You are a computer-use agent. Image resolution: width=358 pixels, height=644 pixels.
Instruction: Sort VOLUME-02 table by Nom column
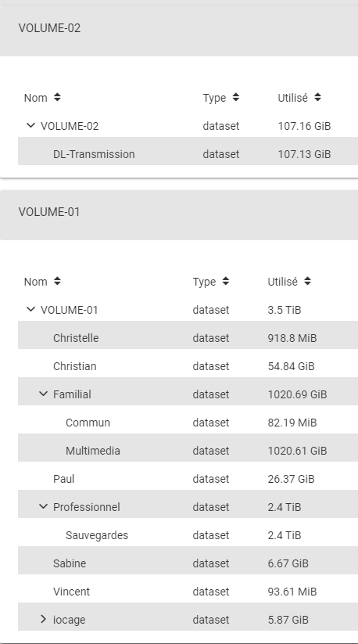click(x=42, y=98)
